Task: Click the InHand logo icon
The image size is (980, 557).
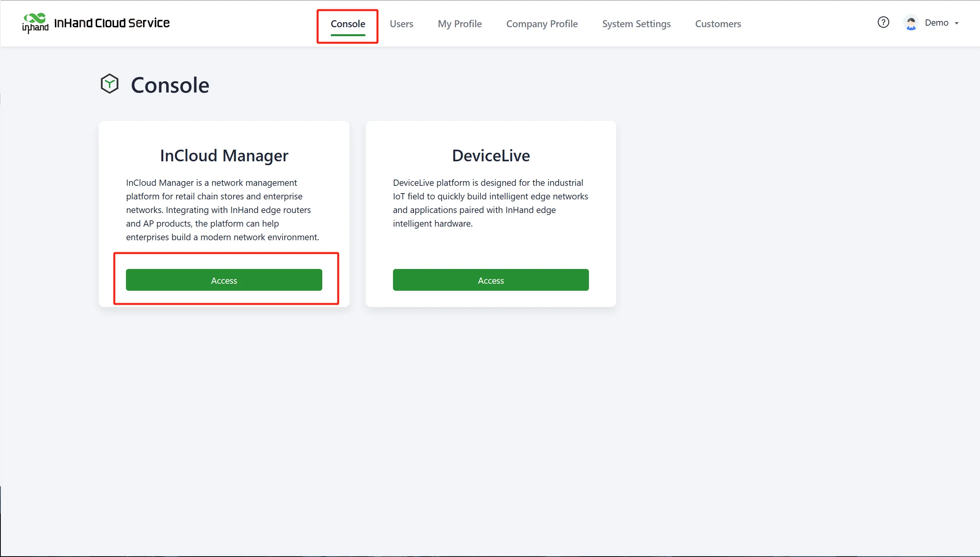Action: coord(35,23)
